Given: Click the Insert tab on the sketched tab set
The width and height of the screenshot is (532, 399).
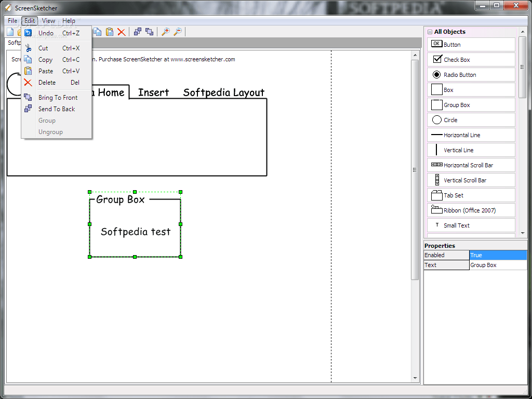Looking at the screenshot, I should click(x=153, y=92).
